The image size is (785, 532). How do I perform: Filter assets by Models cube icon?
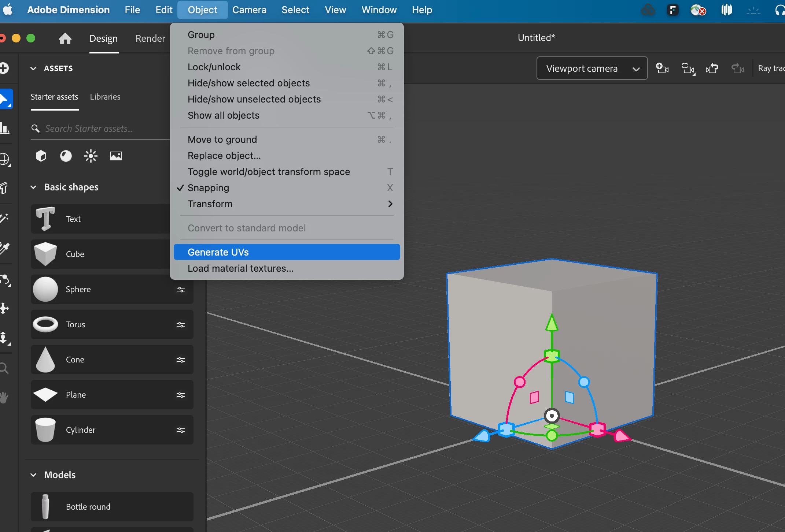[x=41, y=156]
